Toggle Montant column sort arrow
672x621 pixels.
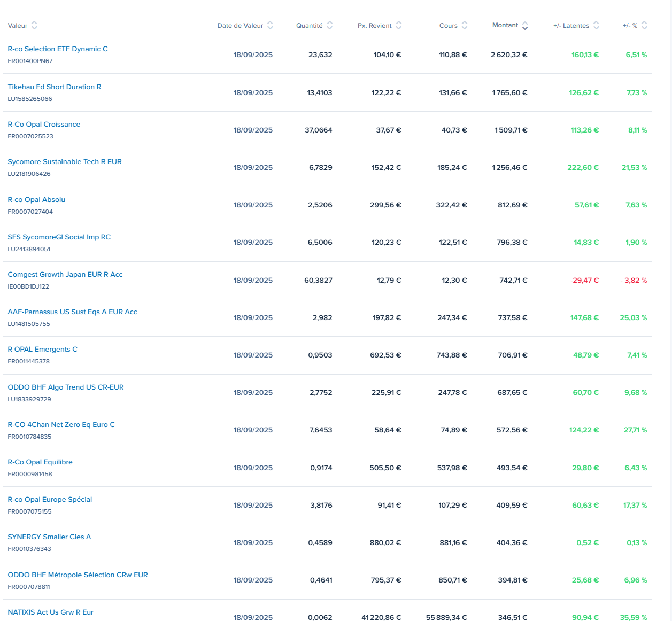point(524,26)
